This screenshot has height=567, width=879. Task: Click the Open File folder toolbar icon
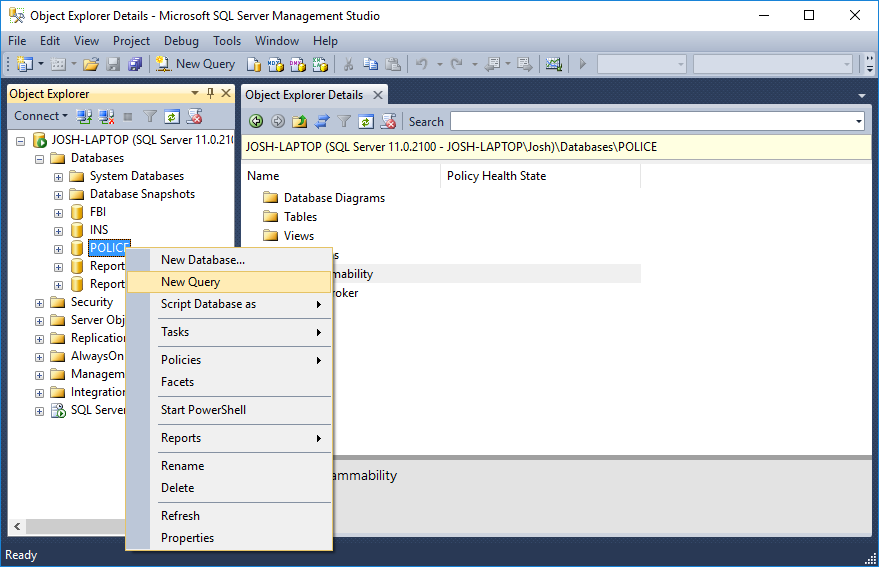tap(91, 64)
